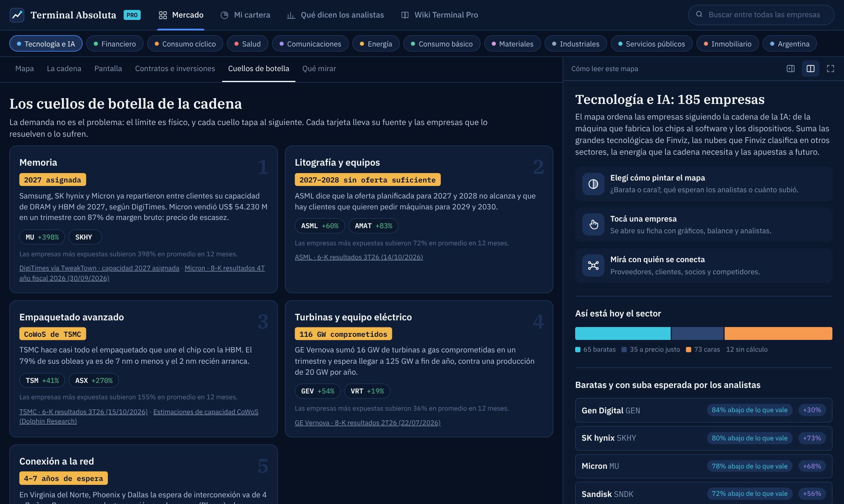The width and height of the screenshot is (844, 504).
Task: Switch to Qué mirar tab
Action: 319,68
